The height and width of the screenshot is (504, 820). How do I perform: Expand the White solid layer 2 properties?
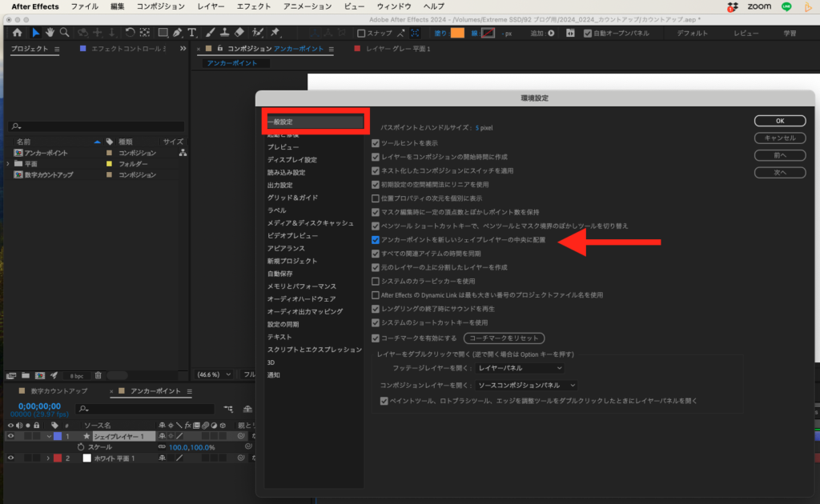pos(48,458)
